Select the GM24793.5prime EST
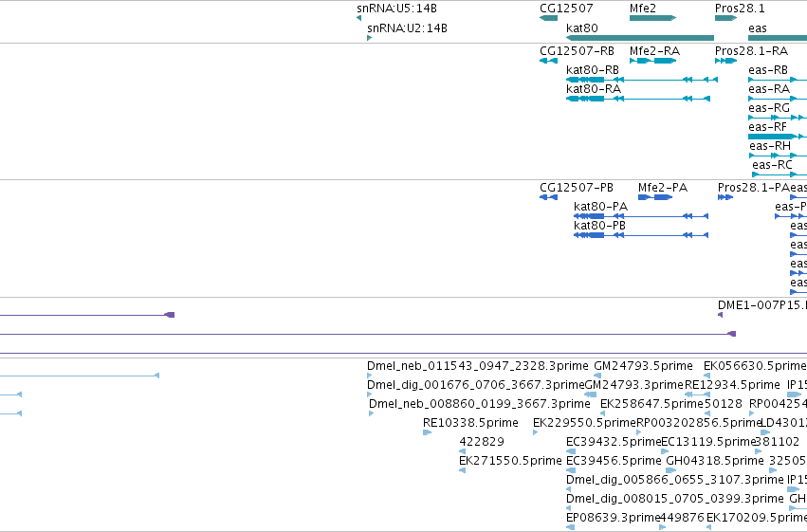This screenshot has height=532, width=807. click(x=597, y=376)
